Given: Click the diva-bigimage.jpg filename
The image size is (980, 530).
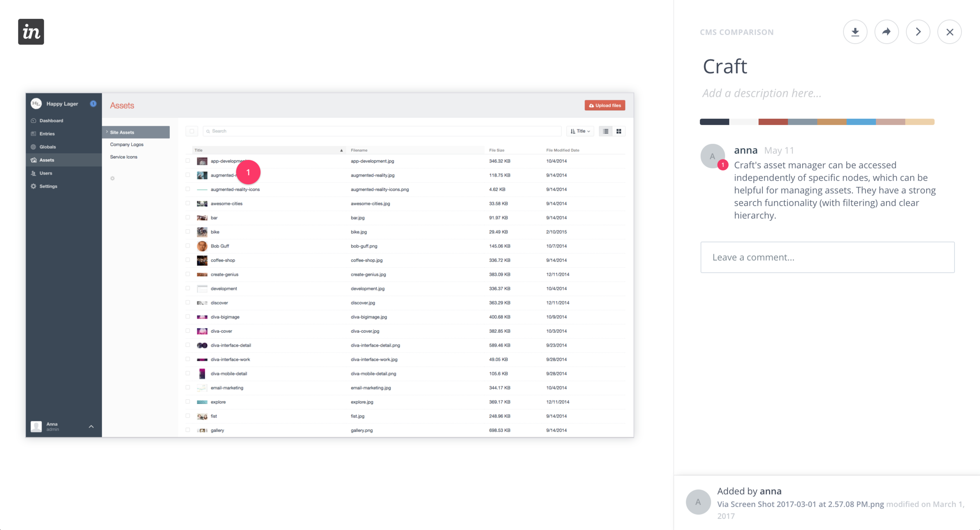Looking at the screenshot, I should [x=368, y=317].
